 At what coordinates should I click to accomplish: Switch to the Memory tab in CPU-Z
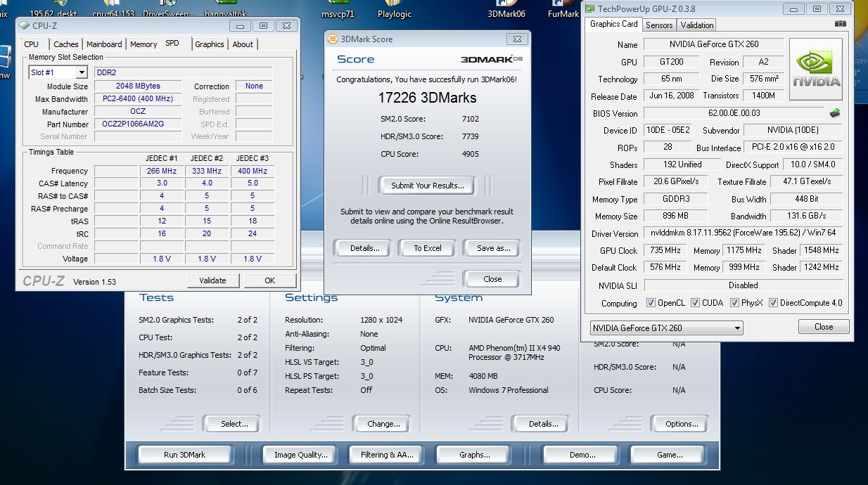click(x=143, y=44)
